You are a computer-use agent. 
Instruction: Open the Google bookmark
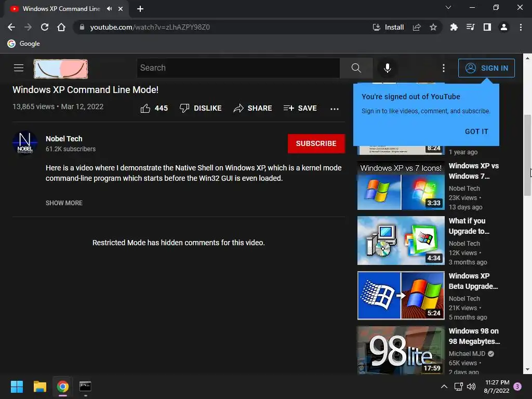point(24,44)
